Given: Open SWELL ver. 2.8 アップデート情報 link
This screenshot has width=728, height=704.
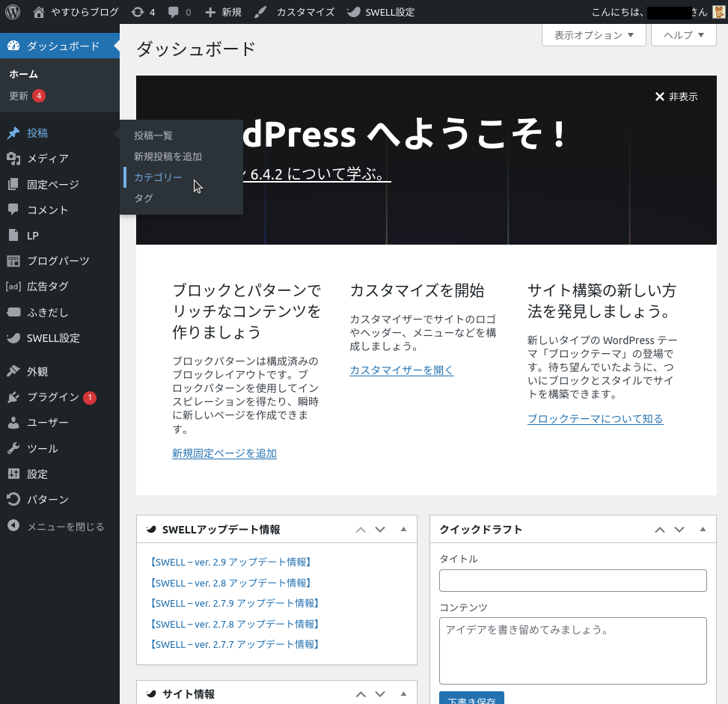Looking at the screenshot, I should point(230,583).
